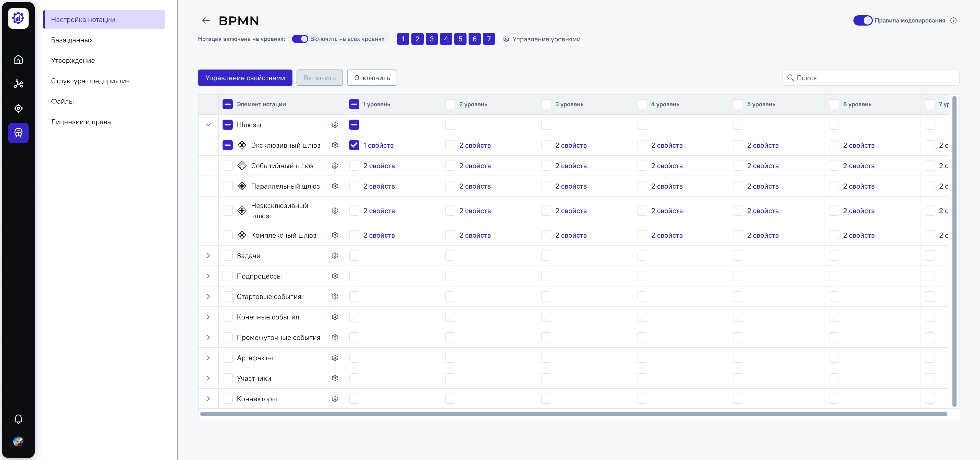
Task: Collapse the Шлюзы group
Action: point(208,125)
